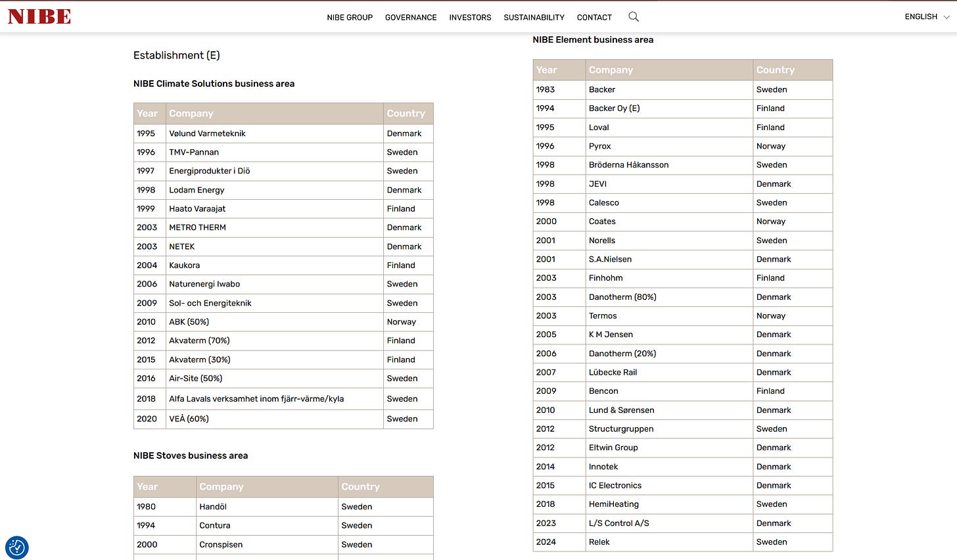957x560 pixels.
Task: Select Alfa Lavals verksamhet inom fjärr-värme/kyla cell
Action: click(274, 398)
